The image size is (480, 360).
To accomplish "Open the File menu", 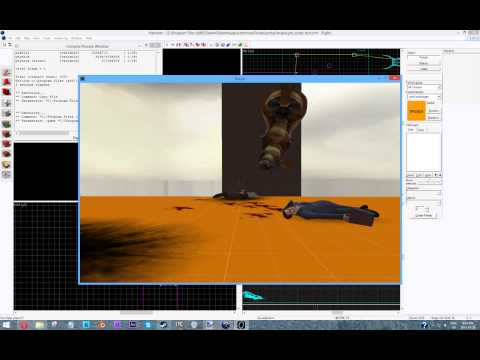I will pyautogui.click(x=10, y=38).
